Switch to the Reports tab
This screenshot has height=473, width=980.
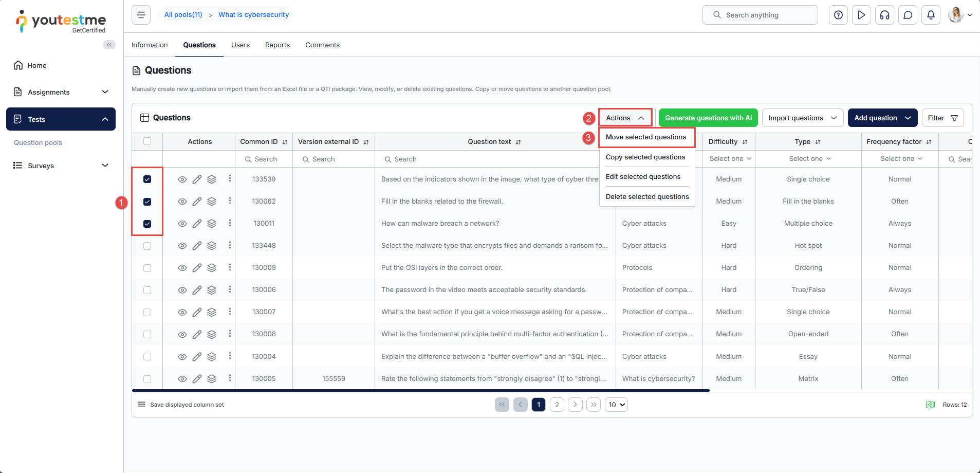277,45
